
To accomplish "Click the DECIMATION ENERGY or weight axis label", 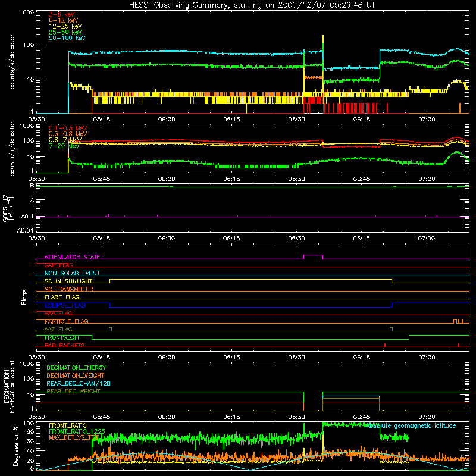I will tap(9, 386).
